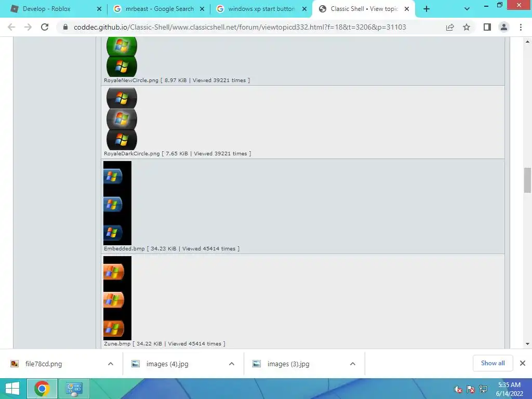Open Embedded.bmp blue start button image

[117, 203]
